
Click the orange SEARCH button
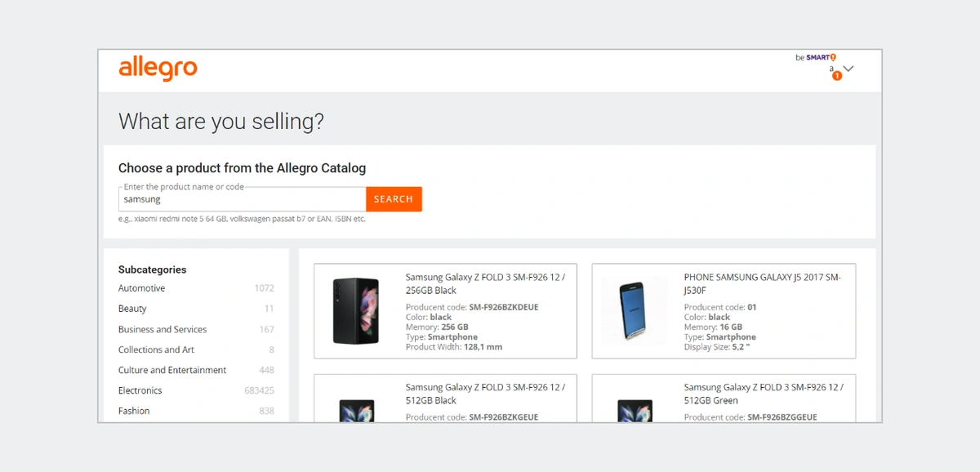pyautogui.click(x=394, y=199)
